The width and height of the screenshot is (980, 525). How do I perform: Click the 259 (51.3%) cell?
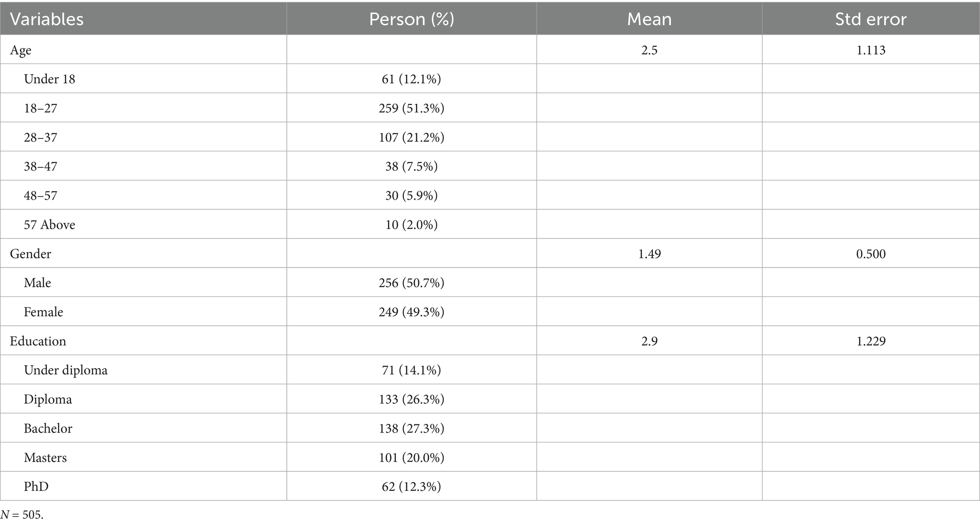411,108
